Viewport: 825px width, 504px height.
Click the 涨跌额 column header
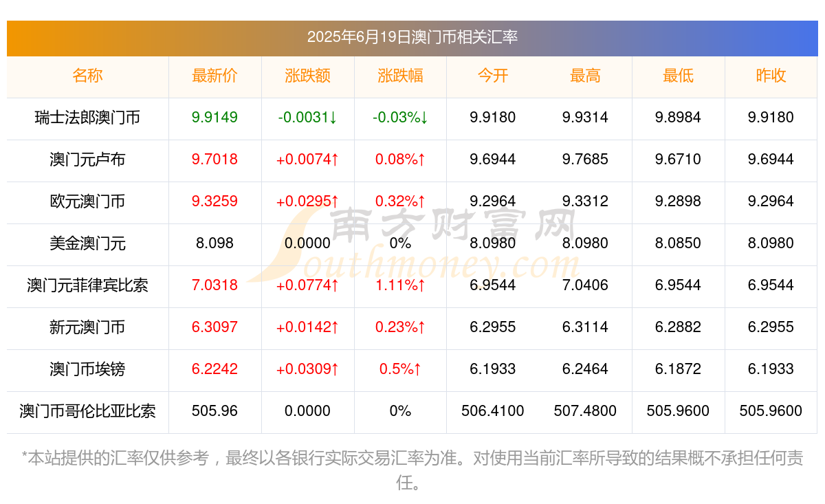point(307,76)
